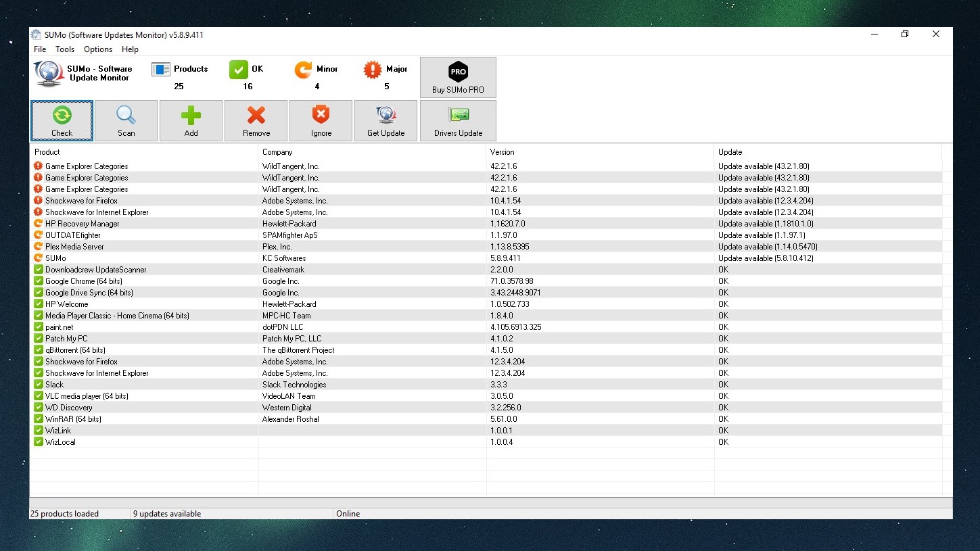Image resolution: width=980 pixels, height=551 pixels.
Task: Click the OK check icon beside qBittorrent
Action: [x=39, y=350]
